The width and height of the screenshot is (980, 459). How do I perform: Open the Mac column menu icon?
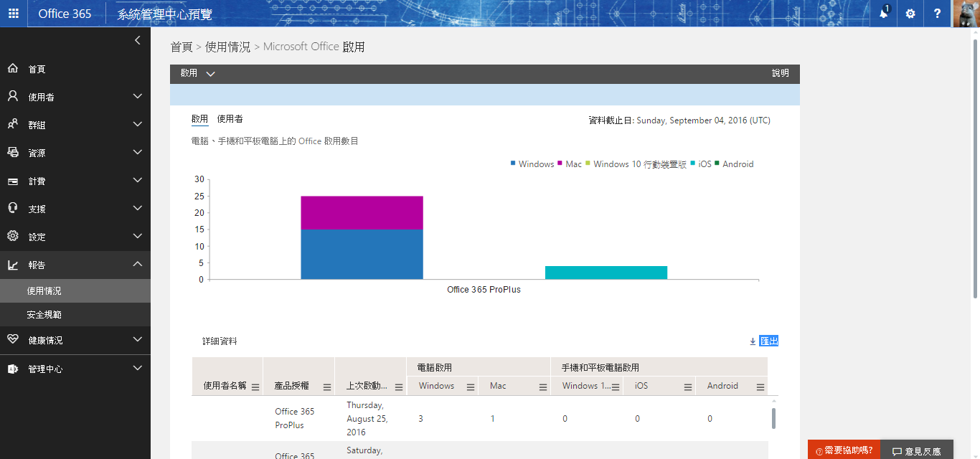point(542,387)
